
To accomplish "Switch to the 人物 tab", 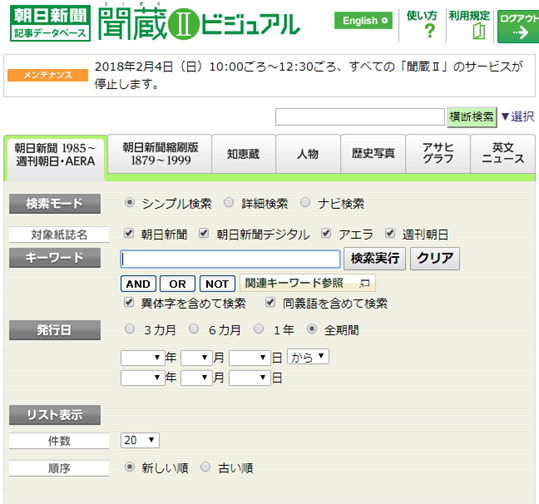I will point(308,154).
